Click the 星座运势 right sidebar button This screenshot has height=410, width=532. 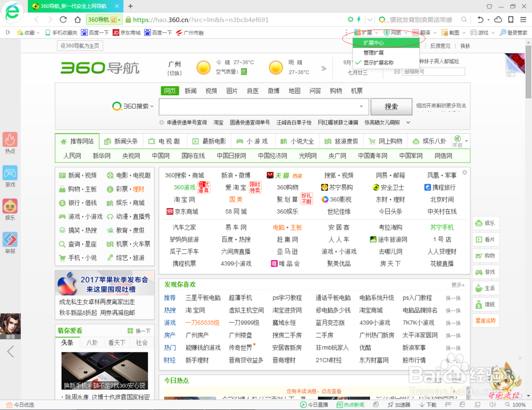pos(486,321)
